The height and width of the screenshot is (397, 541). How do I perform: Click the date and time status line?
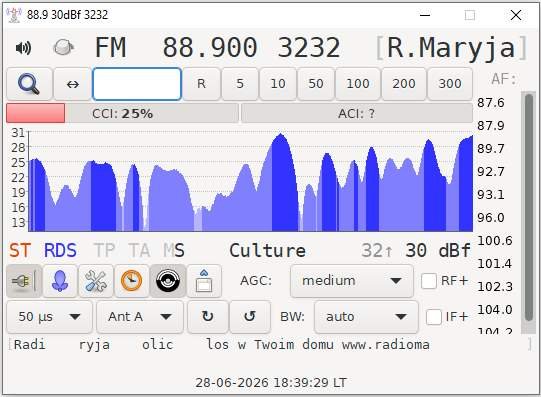point(271,383)
